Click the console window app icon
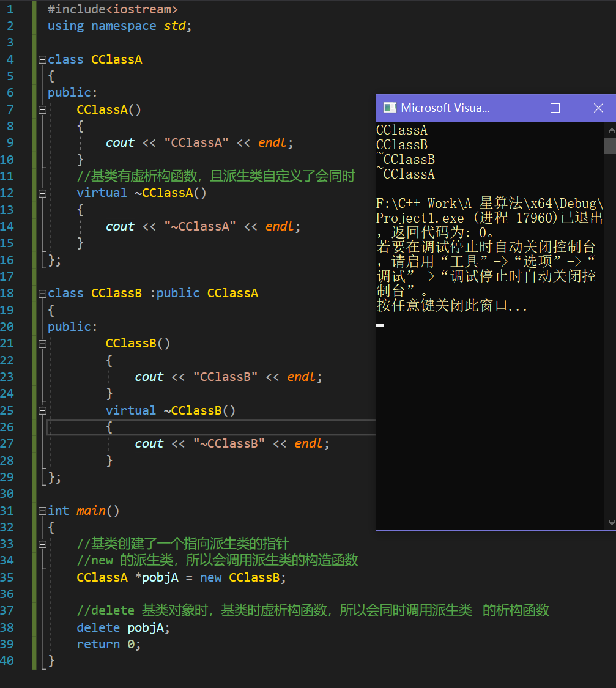The image size is (616, 688). pos(390,108)
